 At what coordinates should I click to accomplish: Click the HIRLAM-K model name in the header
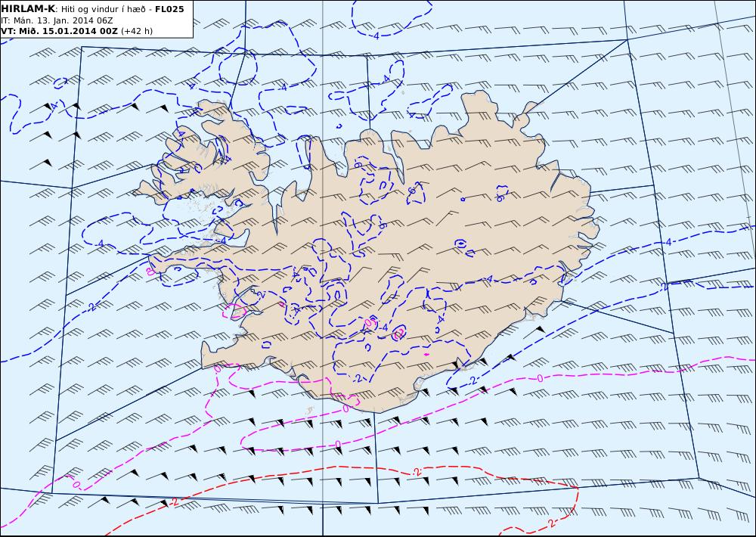click(x=28, y=8)
